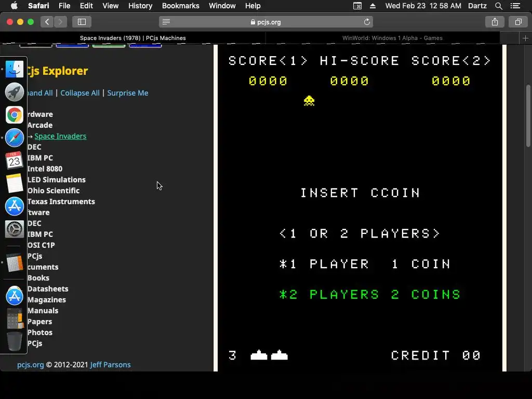Screen dimensions: 532x399
Task: Open Finder from the Dock
Action: (x=14, y=69)
